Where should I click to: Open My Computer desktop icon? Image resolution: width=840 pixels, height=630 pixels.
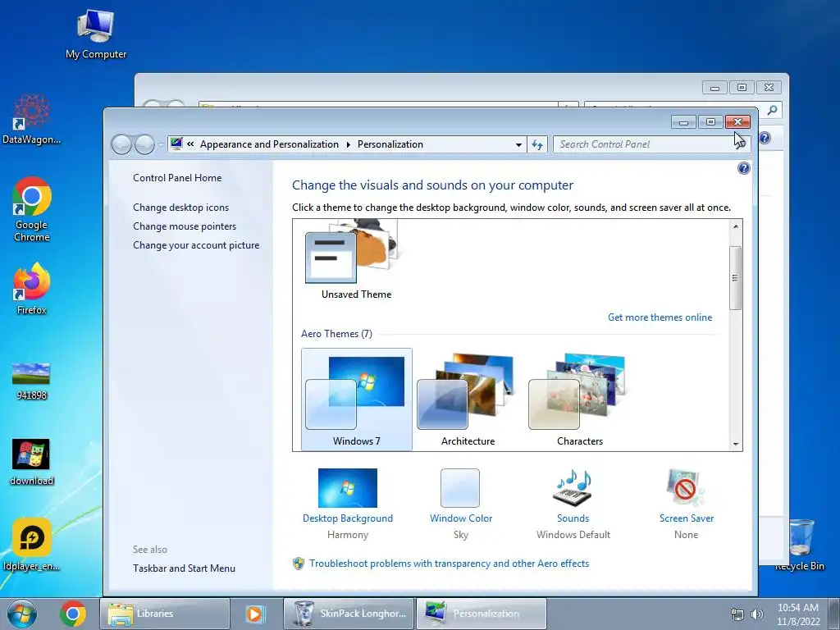click(96, 34)
